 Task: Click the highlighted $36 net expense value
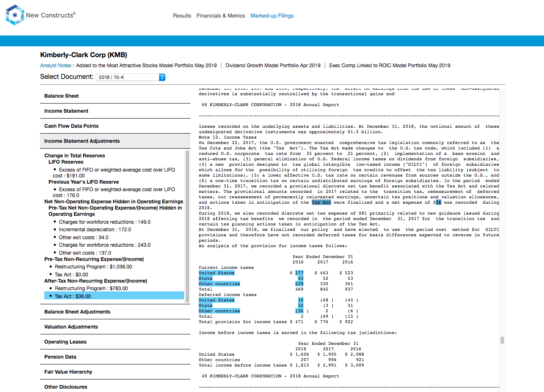click(438, 202)
